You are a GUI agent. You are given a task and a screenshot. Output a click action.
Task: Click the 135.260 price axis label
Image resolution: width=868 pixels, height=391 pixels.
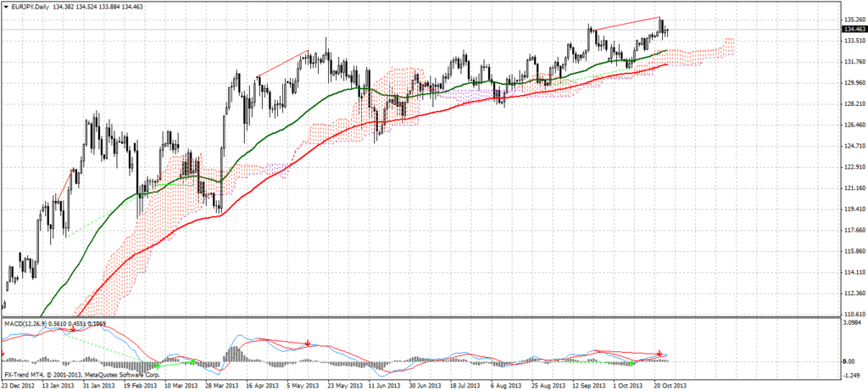(853, 20)
